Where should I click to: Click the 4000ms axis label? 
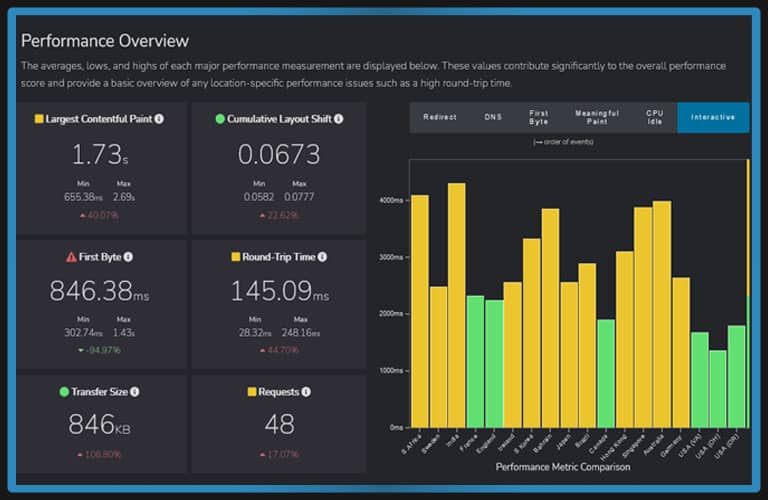click(x=391, y=200)
